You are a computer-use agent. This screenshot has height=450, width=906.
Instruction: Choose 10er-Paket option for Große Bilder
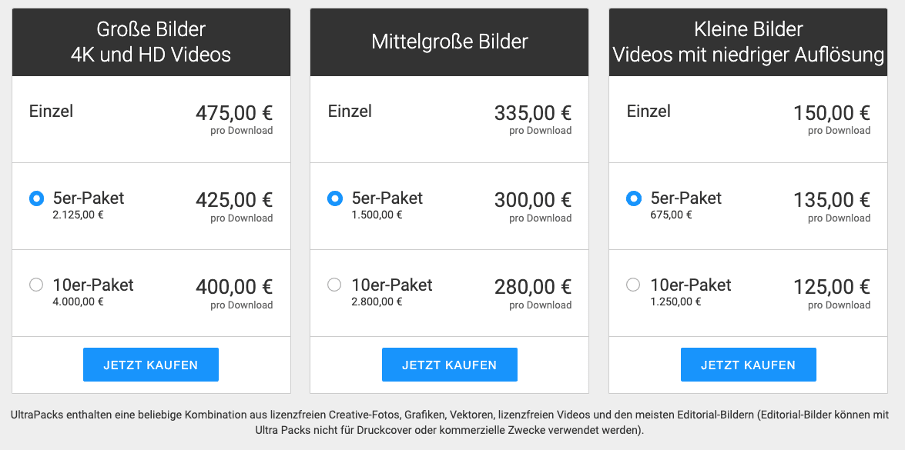[x=37, y=285]
